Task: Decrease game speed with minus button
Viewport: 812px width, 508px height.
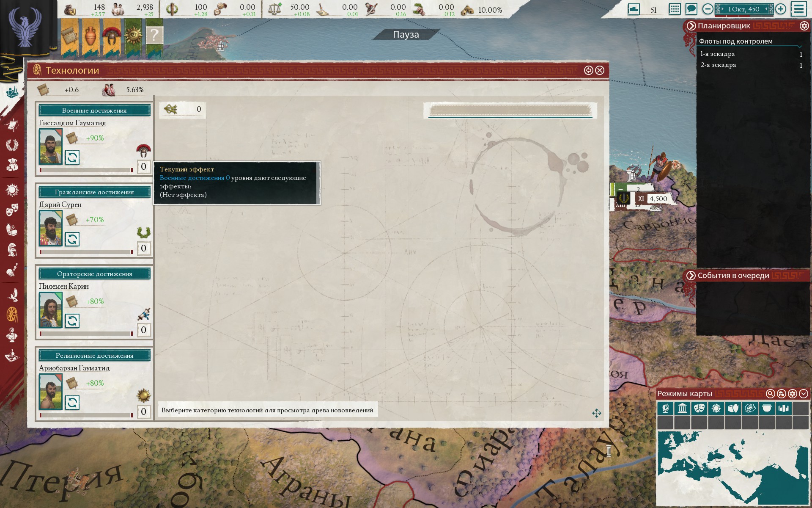Action: (708, 9)
